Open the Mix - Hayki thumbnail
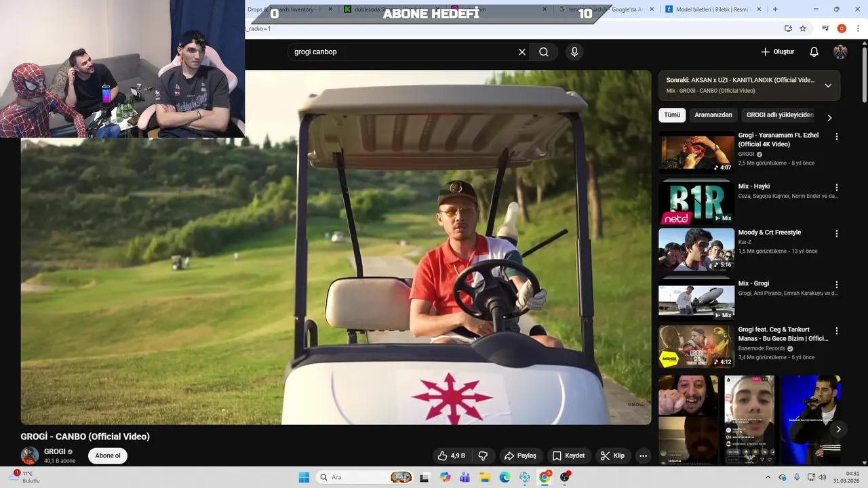The image size is (868, 488). click(696, 203)
